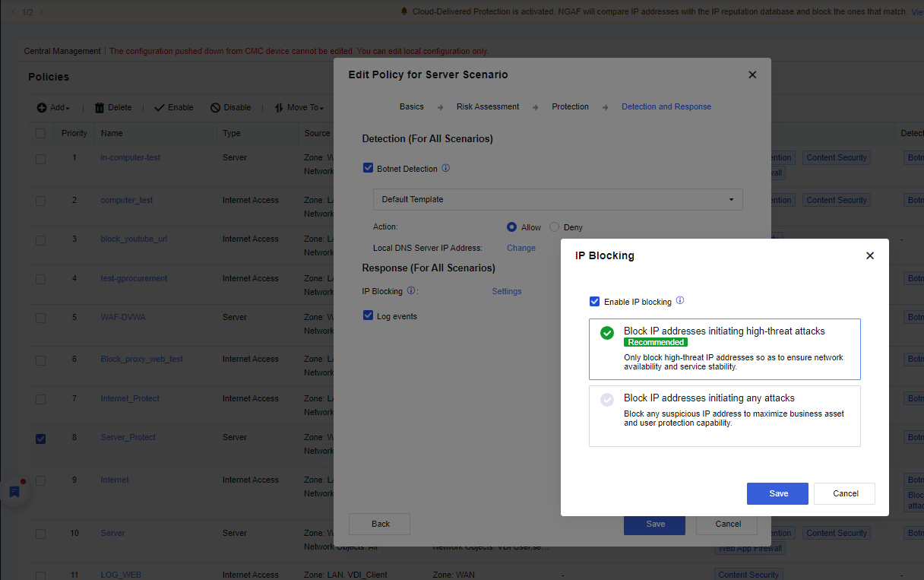The image size is (924, 580).
Task: Close the Edit Policy for Server Scenario dialog
Action: (x=752, y=74)
